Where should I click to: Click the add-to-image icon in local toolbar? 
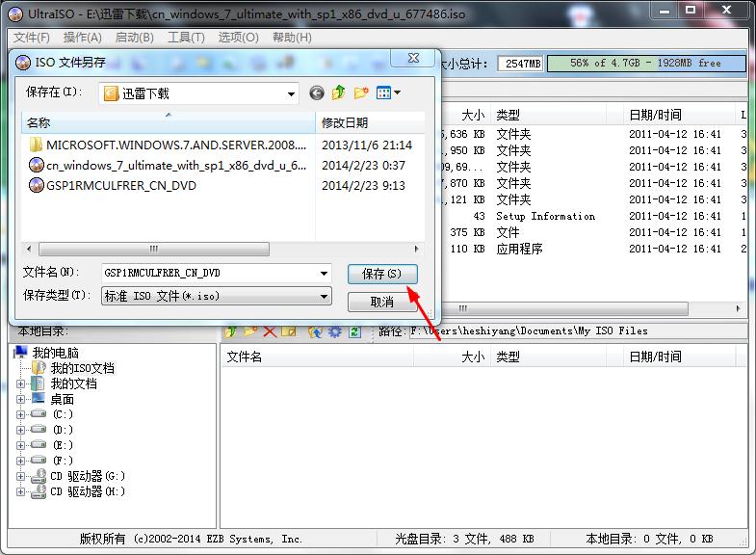(x=315, y=331)
